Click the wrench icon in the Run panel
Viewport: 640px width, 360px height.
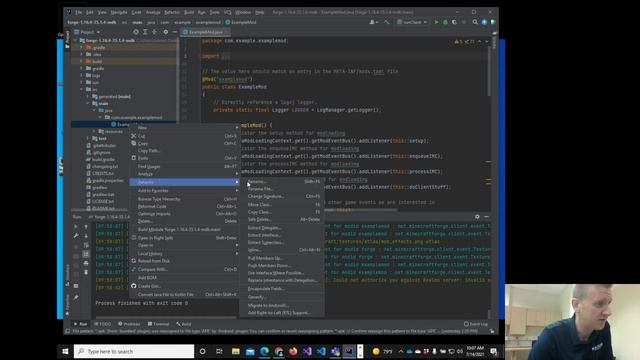pyautogui.click(x=76, y=236)
